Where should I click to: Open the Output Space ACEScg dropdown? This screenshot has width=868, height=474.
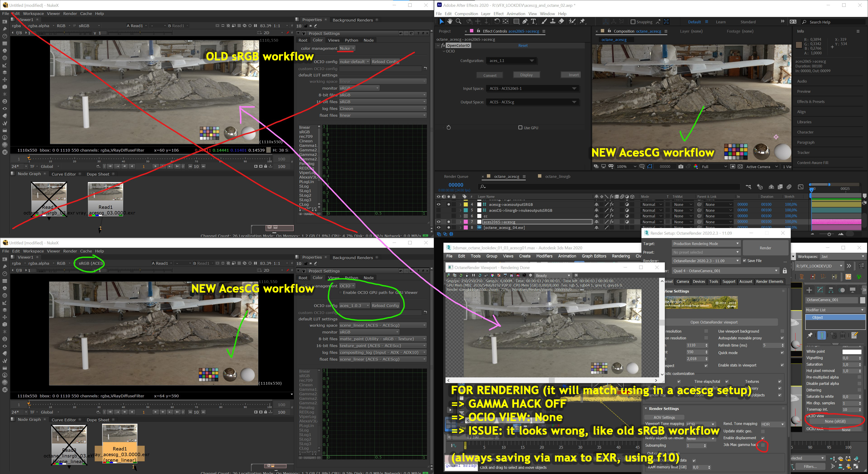532,102
